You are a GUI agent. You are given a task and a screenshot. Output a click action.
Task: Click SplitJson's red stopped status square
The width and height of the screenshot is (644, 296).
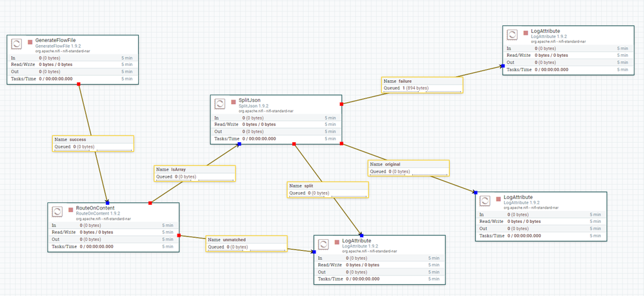point(234,102)
